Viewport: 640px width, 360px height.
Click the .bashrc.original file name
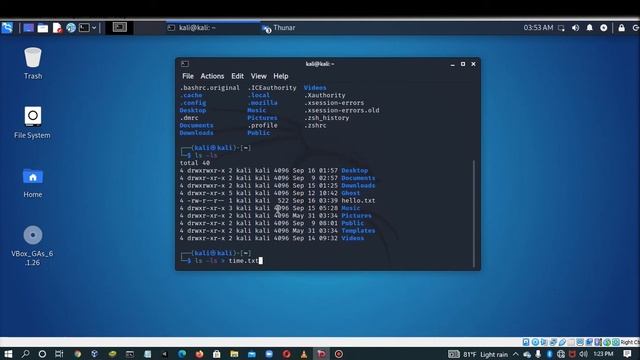[210, 88]
